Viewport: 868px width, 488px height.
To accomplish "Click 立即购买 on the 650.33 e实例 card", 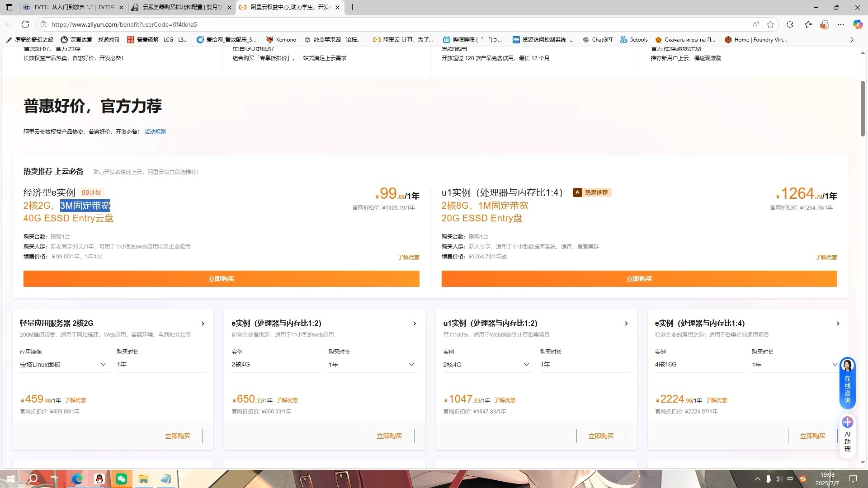I will point(389,436).
